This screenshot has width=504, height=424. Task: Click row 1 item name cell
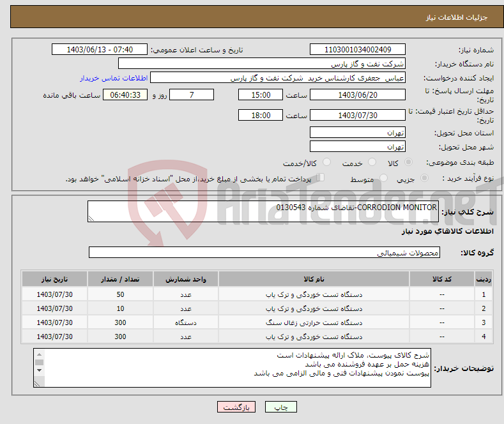pyautogui.click(x=314, y=294)
